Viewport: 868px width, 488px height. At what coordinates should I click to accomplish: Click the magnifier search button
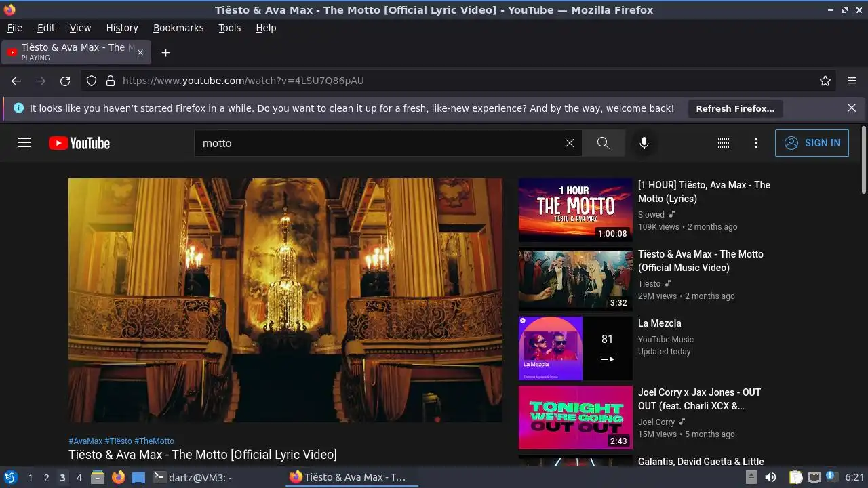pos(603,143)
